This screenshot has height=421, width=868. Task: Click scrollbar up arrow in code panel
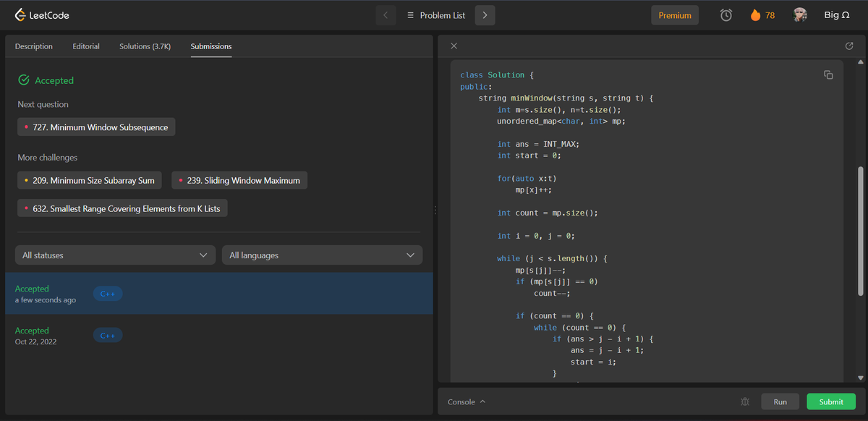(x=860, y=61)
